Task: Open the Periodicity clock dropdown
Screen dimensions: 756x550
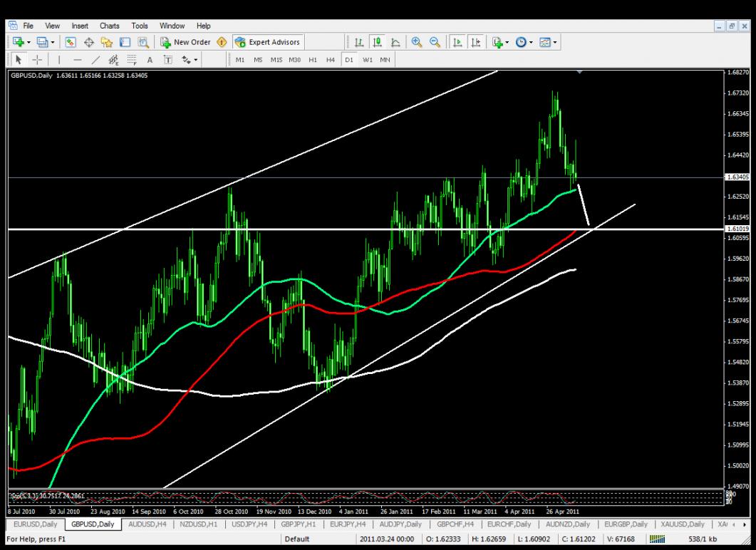Action: tap(523, 43)
